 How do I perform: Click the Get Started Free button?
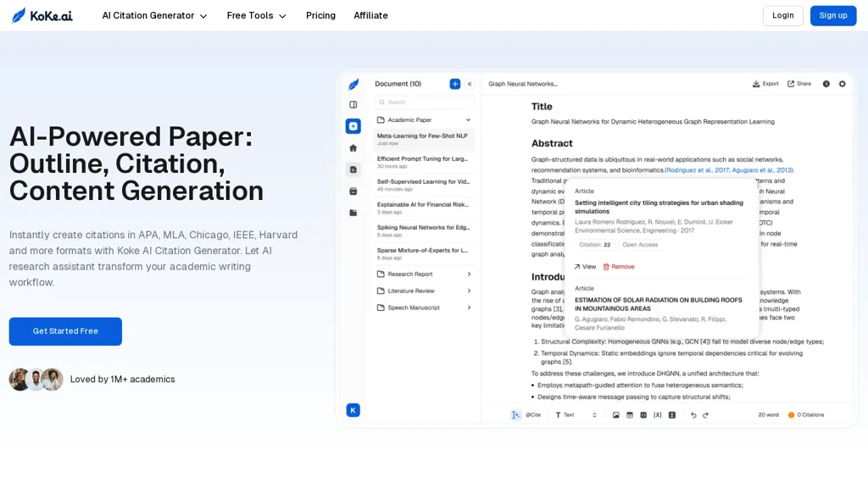point(65,331)
